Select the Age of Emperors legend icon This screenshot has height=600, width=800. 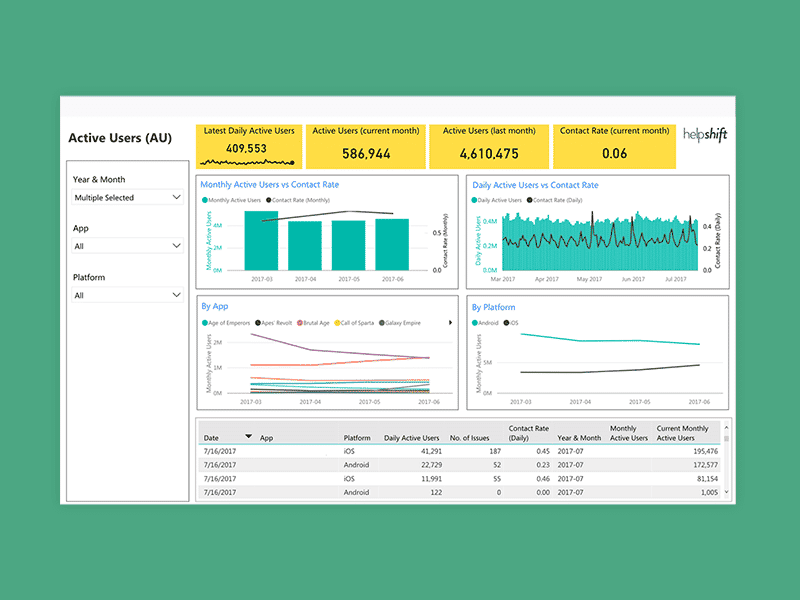coord(207,323)
